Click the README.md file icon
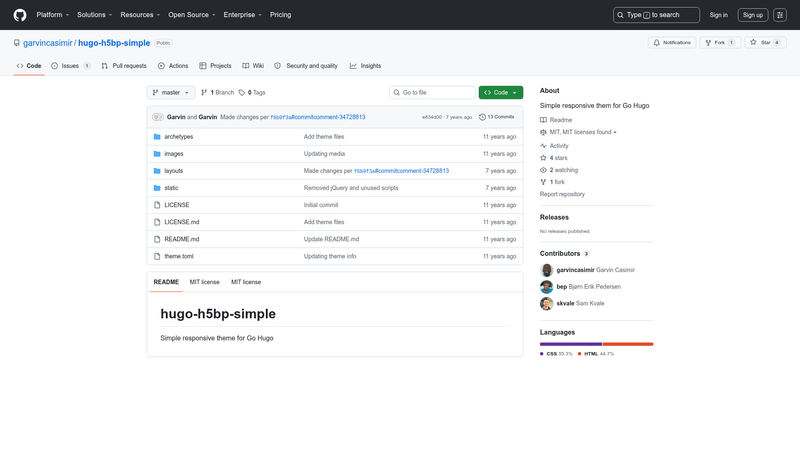The height and width of the screenshot is (450, 800). click(x=157, y=239)
